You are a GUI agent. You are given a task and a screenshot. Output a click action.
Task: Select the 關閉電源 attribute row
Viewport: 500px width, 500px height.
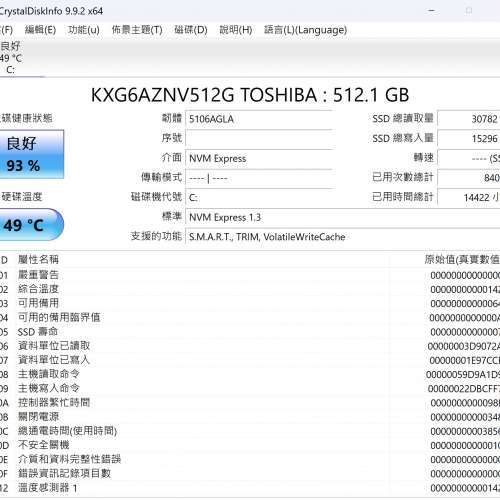click(x=250, y=417)
